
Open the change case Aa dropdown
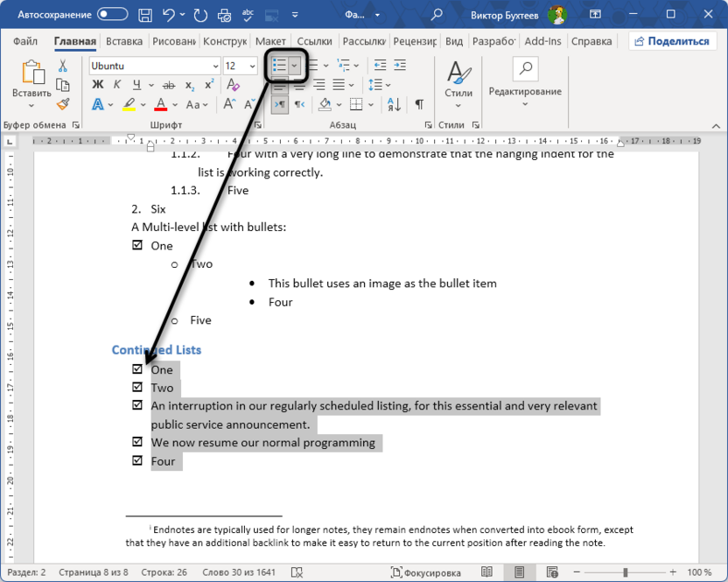pyautogui.click(x=197, y=104)
